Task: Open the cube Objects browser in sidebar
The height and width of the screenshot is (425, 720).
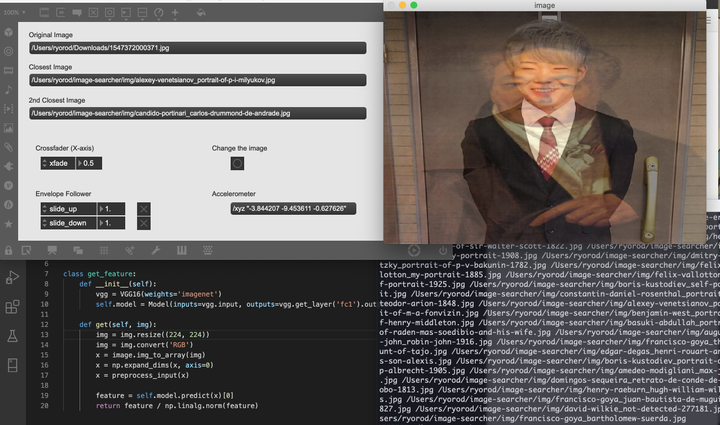Action: (8, 32)
